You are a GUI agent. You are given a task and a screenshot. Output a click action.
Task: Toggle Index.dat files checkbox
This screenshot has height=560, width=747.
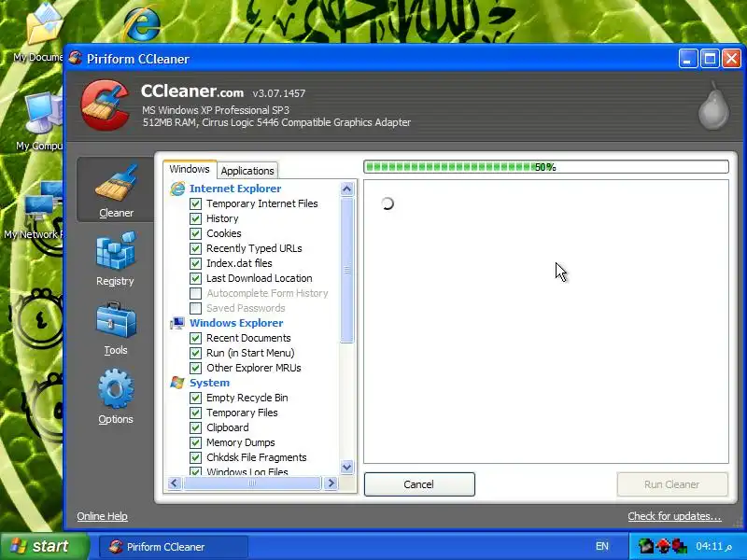(195, 263)
